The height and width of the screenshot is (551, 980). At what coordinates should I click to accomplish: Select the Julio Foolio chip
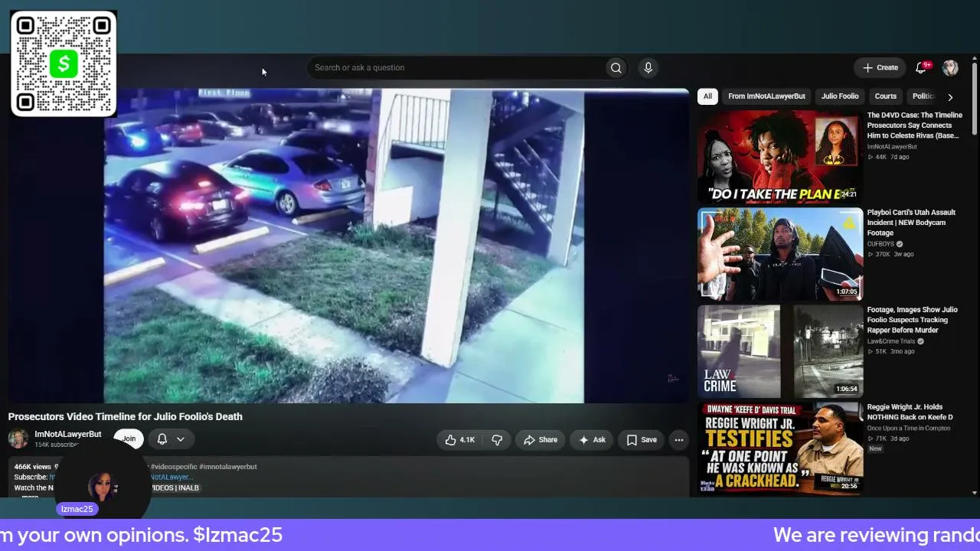840,96
